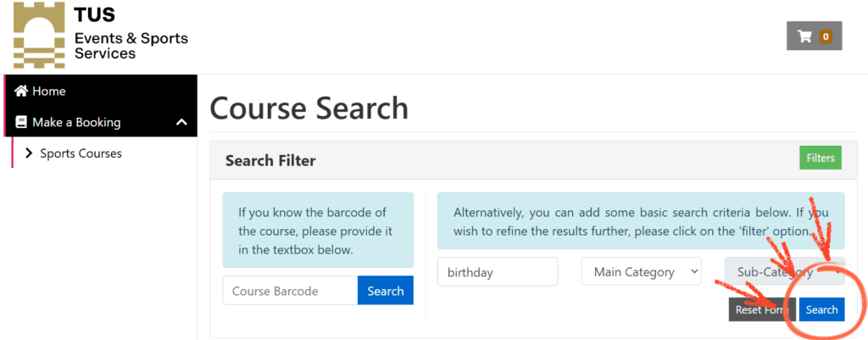Viewport: 868px width, 340px height.
Task: Open the Main Category dropdown
Action: 641,272
